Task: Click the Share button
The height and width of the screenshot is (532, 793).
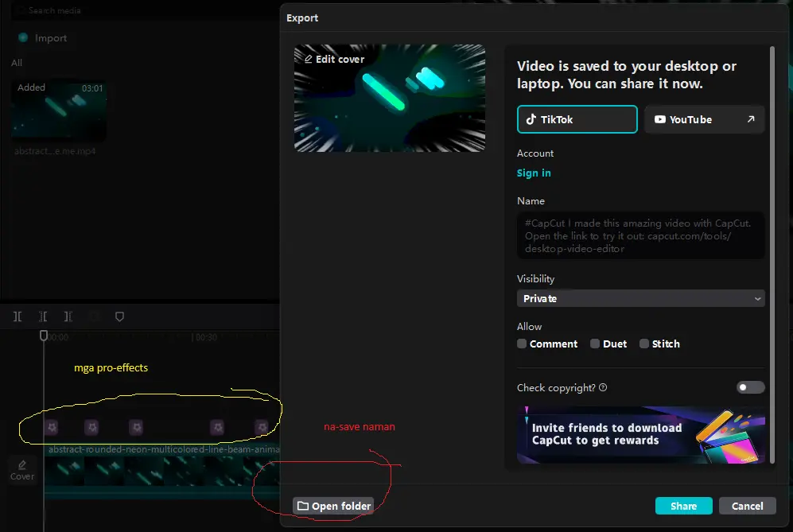Action: tap(684, 506)
